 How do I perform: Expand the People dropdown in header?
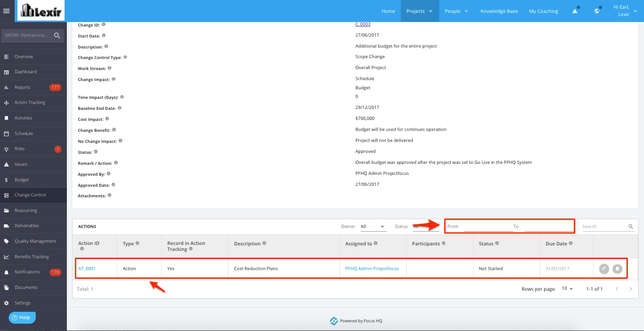(456, 11)
